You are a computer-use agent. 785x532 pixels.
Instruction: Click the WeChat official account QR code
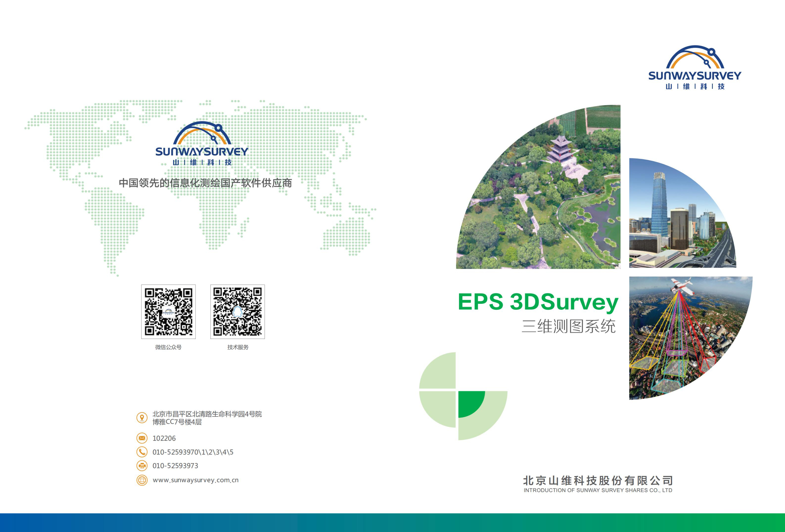[x=168, y=312]
